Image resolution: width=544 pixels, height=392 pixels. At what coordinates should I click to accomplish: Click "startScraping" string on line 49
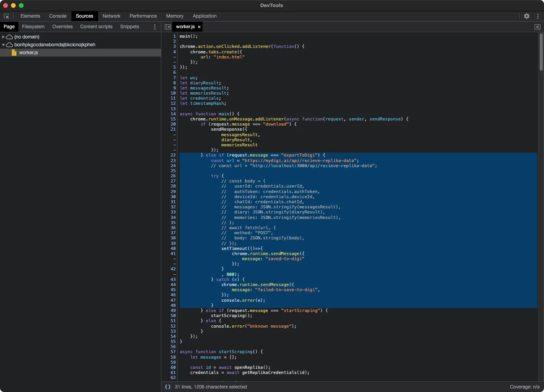(300, 311)
